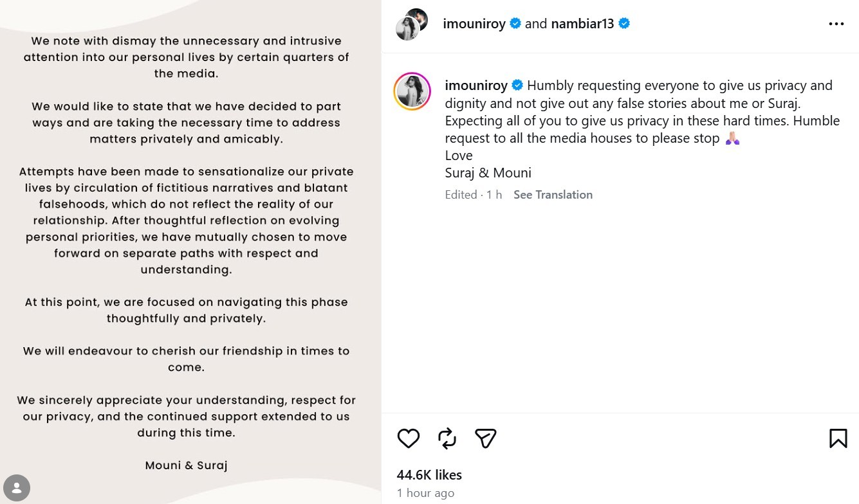Open the three-dot more options menu
859x504 pixels.
(x=836, y=24)
